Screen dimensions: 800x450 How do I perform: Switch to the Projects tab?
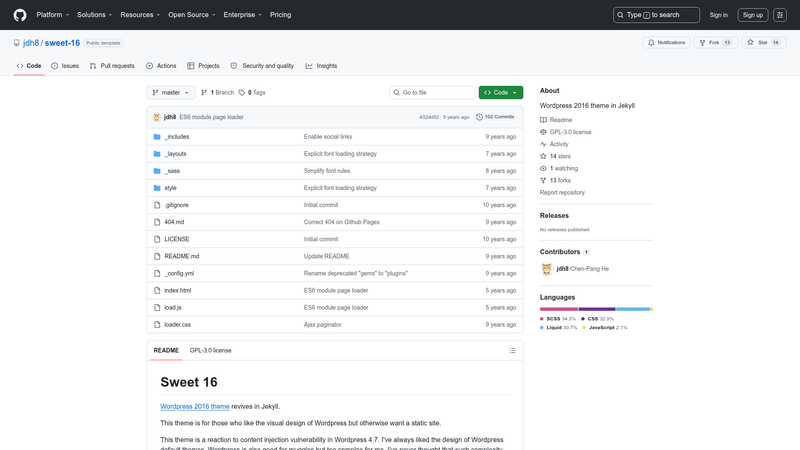[203, 66]
